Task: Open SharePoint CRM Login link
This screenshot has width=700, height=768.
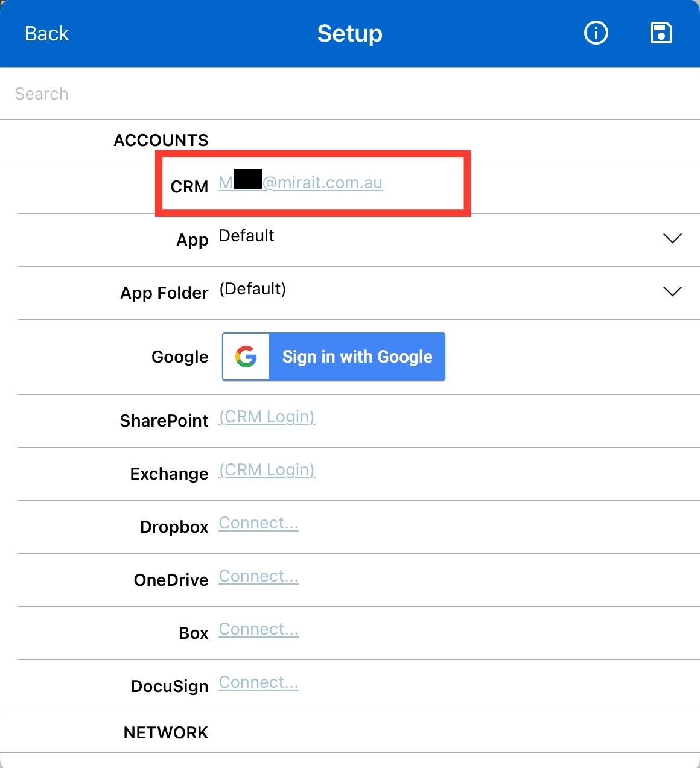Action: tap(267, 417)
